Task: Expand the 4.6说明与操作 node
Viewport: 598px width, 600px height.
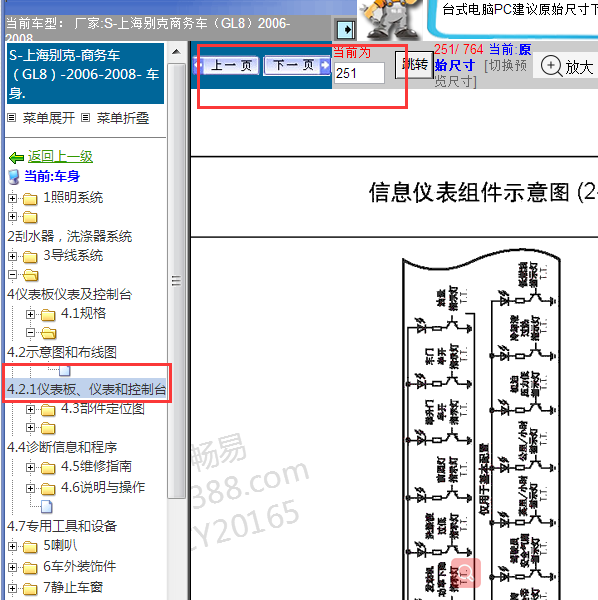Action: (x=30, y=488)
